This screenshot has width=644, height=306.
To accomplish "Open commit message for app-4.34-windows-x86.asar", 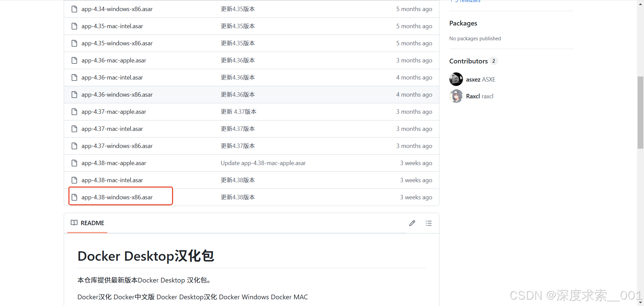I will (238, 9).
